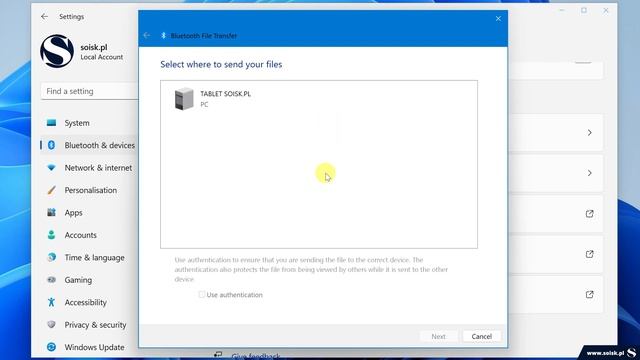
Task: Expand the first chevron row in Settings
Action: point(589,133)
